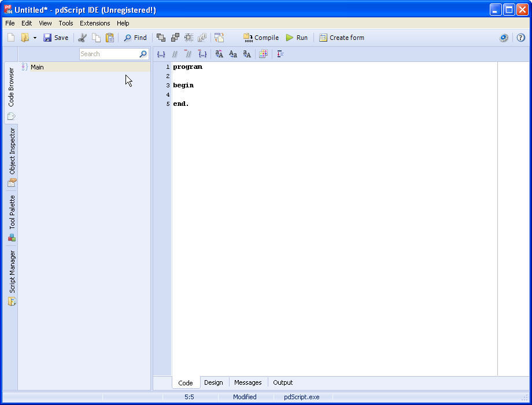Click the remove line comment icon
This screenshot has width=532, height=405.
[x=188, y=54]
